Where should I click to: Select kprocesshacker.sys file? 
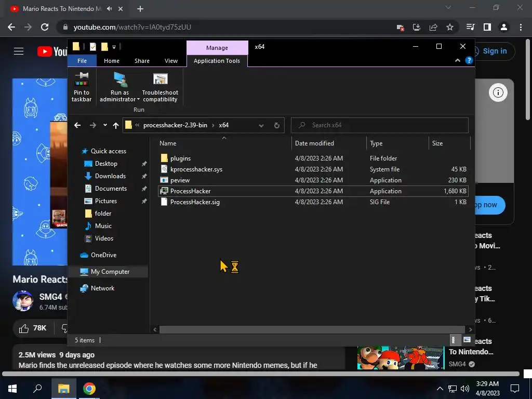click(x=312, y=169)
